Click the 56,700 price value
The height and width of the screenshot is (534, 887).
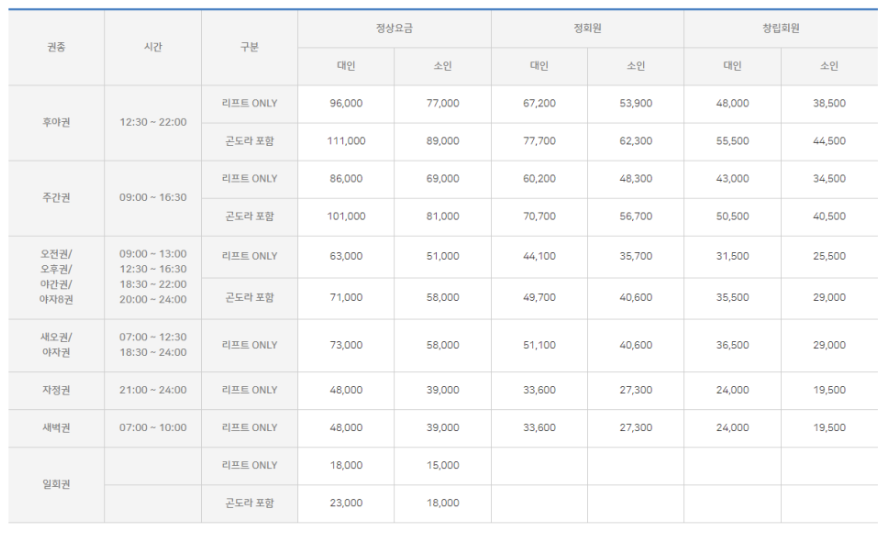coord(636,217)
